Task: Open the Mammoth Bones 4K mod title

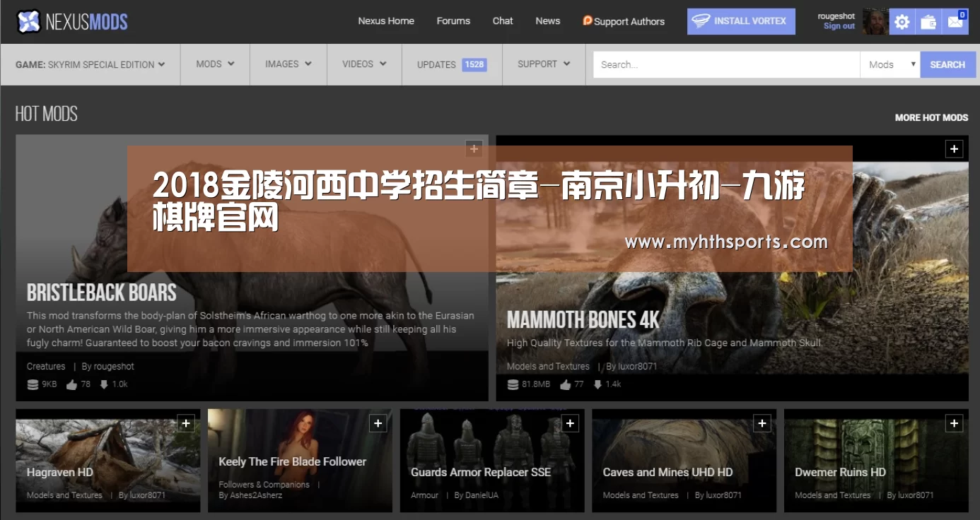Action: pyautogui.click(x=583, y=320)
